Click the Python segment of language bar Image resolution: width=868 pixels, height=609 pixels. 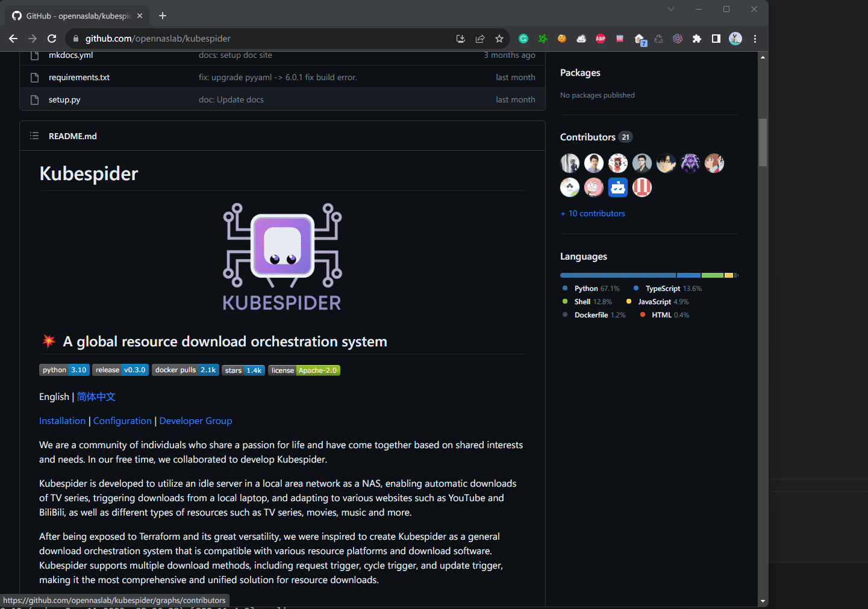[x=618, y=275]
